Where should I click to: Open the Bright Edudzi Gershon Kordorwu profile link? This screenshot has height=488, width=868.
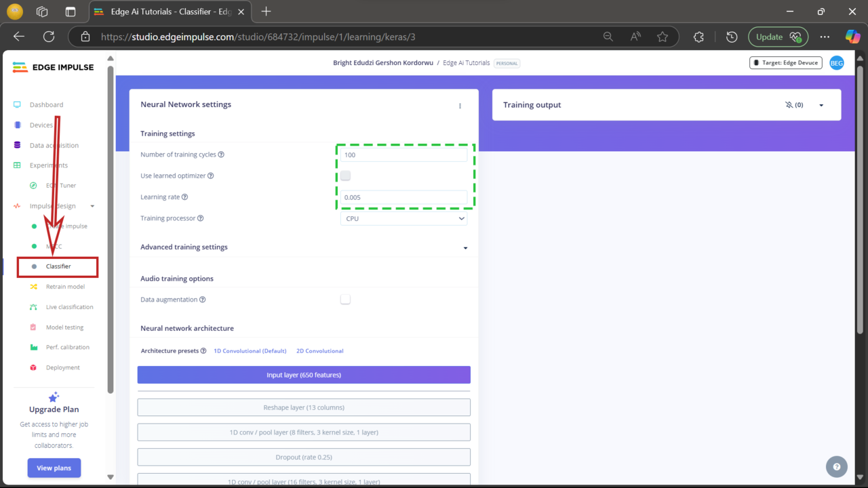[x=382, y=62]
